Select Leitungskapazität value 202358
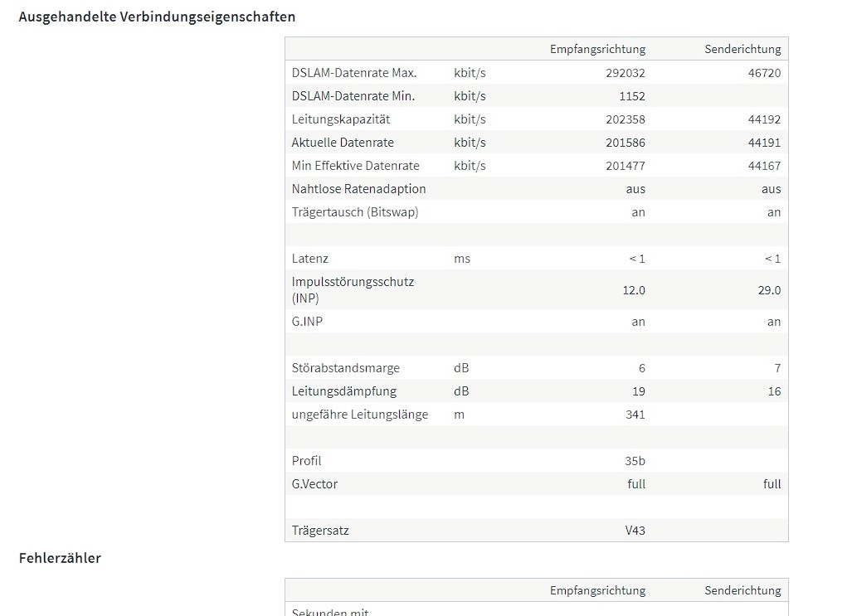Viewport: 852px width, 616px height. point(626,119)
